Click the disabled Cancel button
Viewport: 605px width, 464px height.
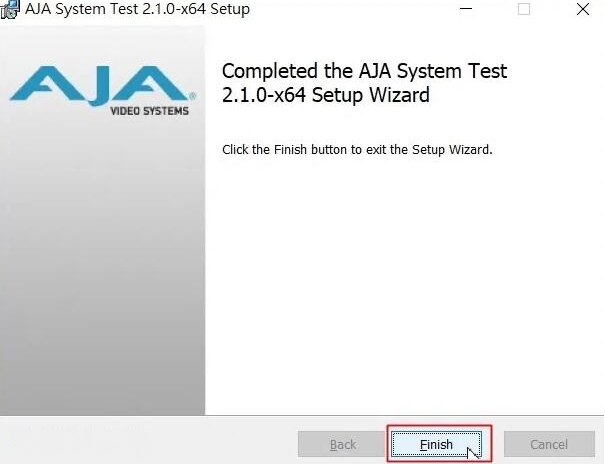click(x=549, y=444)
